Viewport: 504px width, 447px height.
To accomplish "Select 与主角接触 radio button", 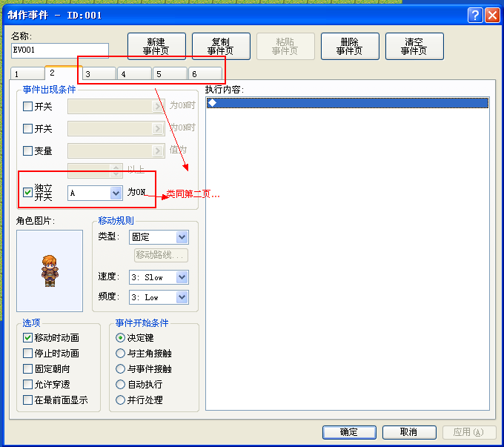I will click(120, 353).
